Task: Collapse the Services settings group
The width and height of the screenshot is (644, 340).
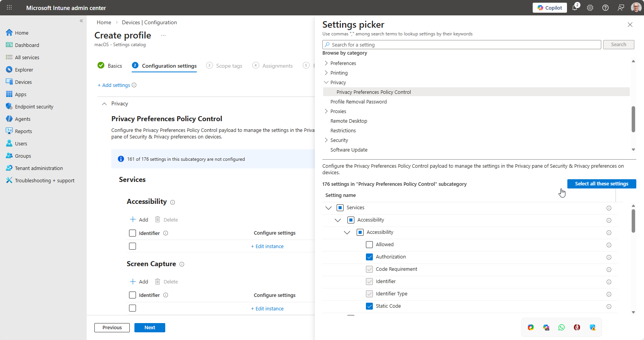Action: pyautogui.click(x=329, y=208)
